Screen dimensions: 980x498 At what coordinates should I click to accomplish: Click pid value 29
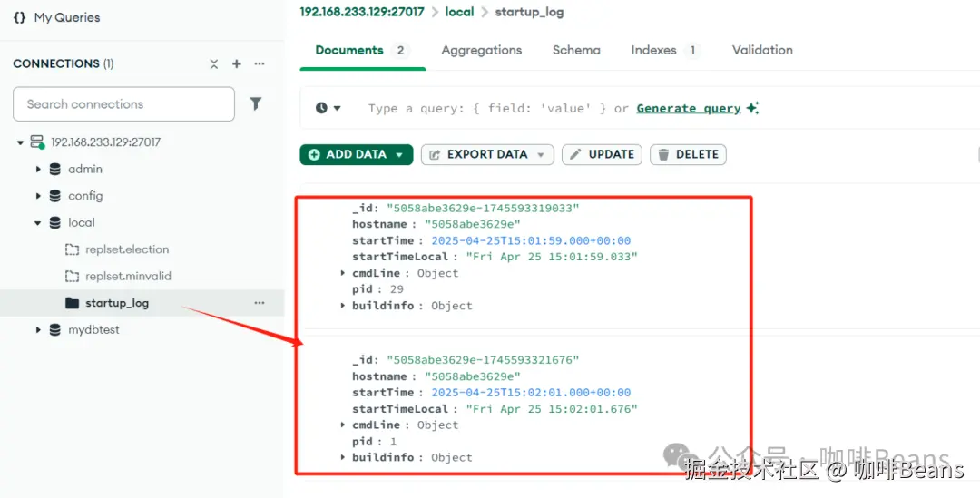397,289
